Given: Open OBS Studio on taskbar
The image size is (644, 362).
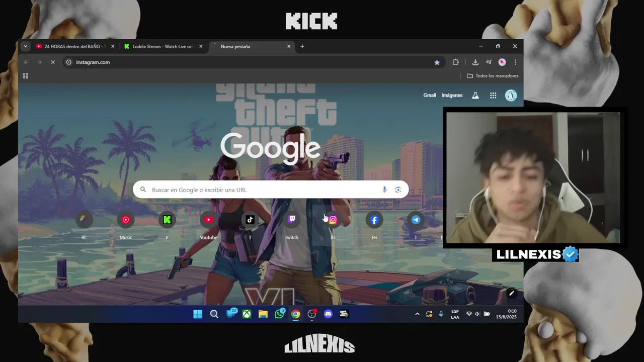Looking at the screenshot, I should pos(312,314).
